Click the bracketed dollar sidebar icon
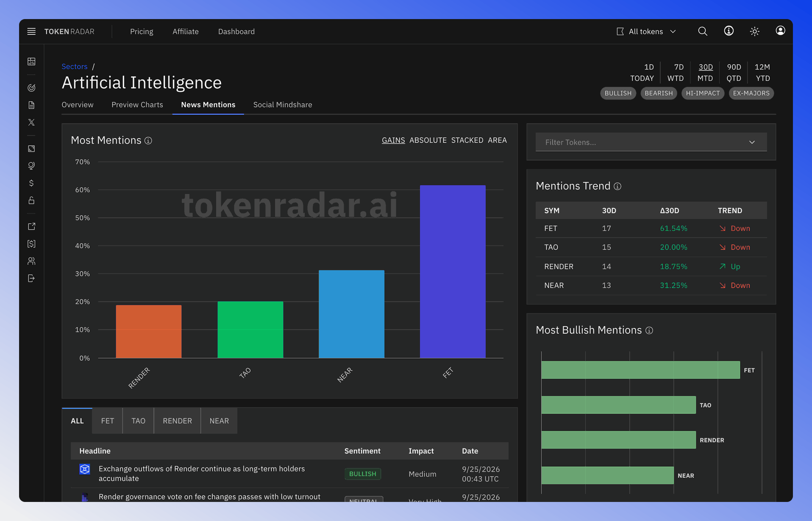Image resolution: width=812 pixels, height=521 pixels. click(31, 244)
